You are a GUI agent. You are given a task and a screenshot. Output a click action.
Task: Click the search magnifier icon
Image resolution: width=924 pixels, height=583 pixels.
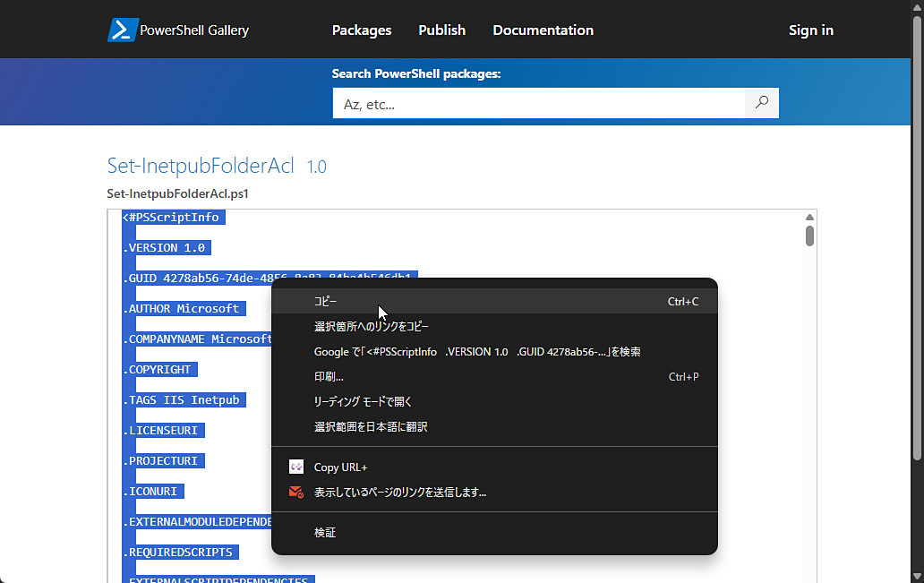(762, 103)
